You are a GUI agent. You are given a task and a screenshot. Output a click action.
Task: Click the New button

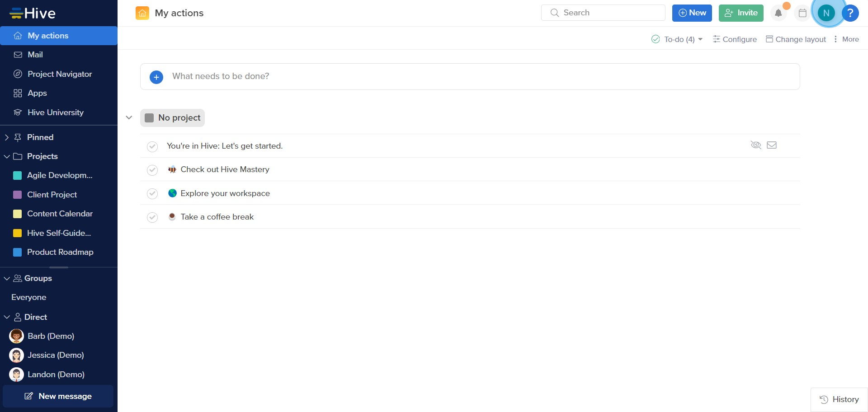(x=692, y=13)
